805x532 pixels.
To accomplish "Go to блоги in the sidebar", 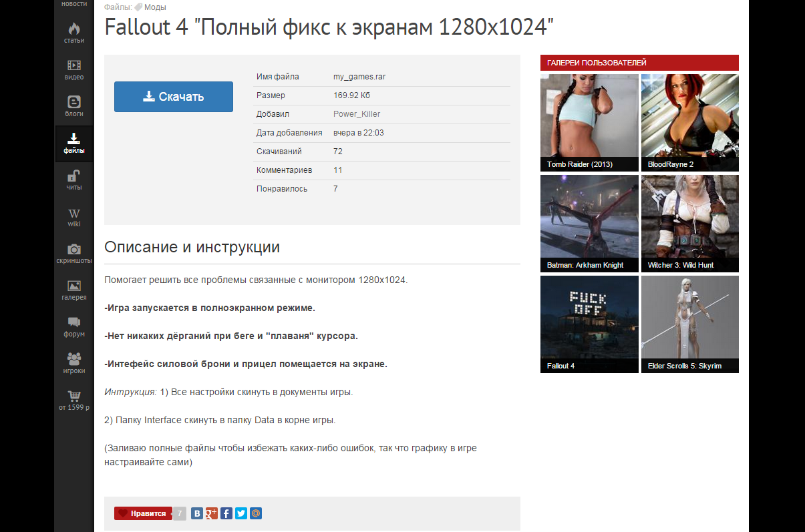I will click(74, 106).
